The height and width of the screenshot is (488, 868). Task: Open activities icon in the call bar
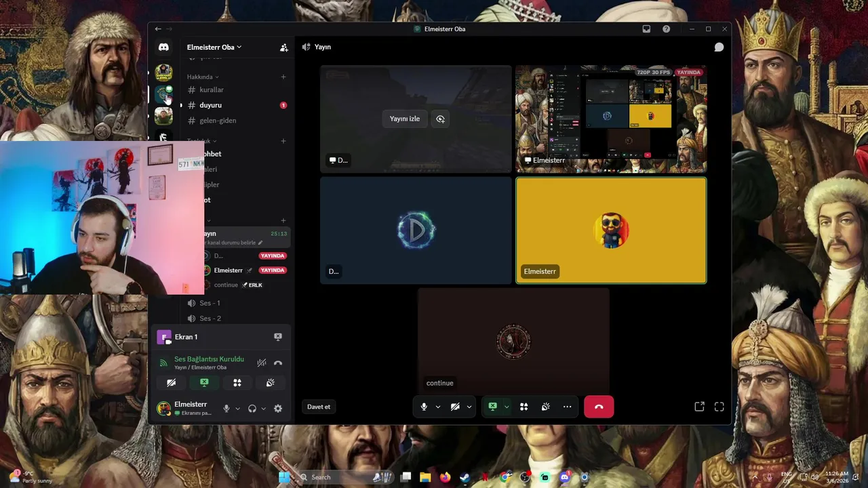pos(524,407)
